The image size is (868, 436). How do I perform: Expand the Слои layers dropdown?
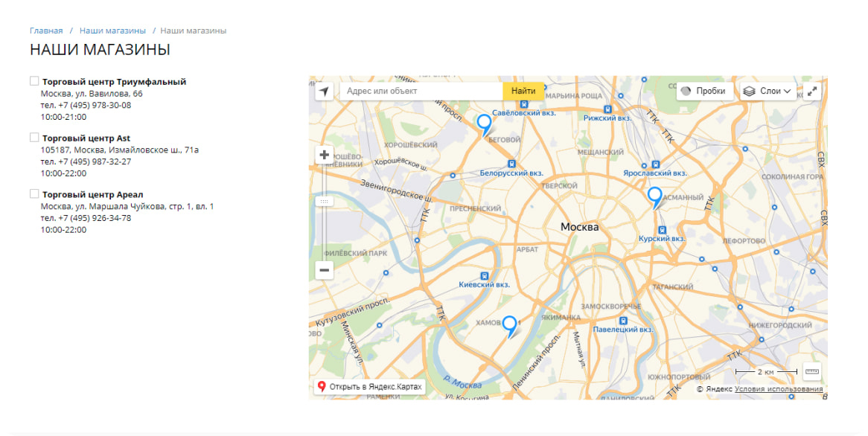click(x=767, y=92)
